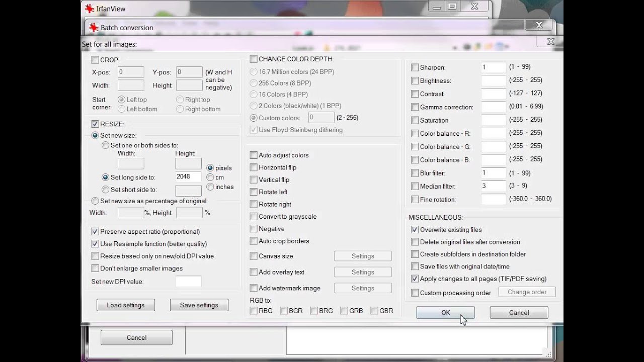Enable the Saturation checkbox

(x=415, y=120)
